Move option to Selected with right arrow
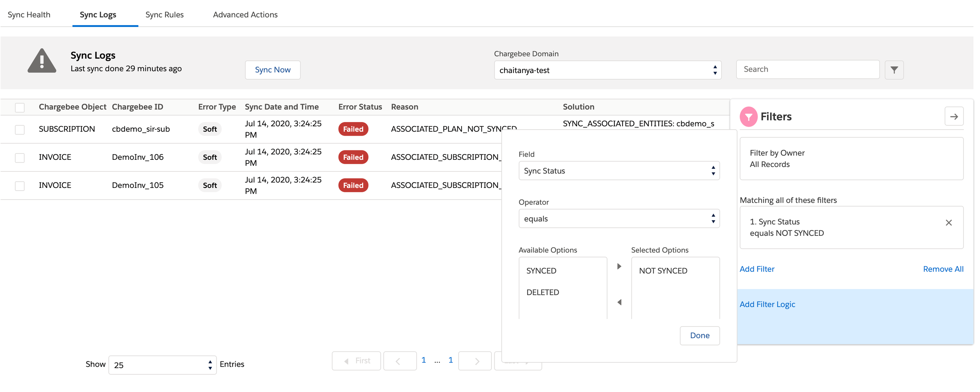Screen dimensions: 980x392 pos(619,266)
